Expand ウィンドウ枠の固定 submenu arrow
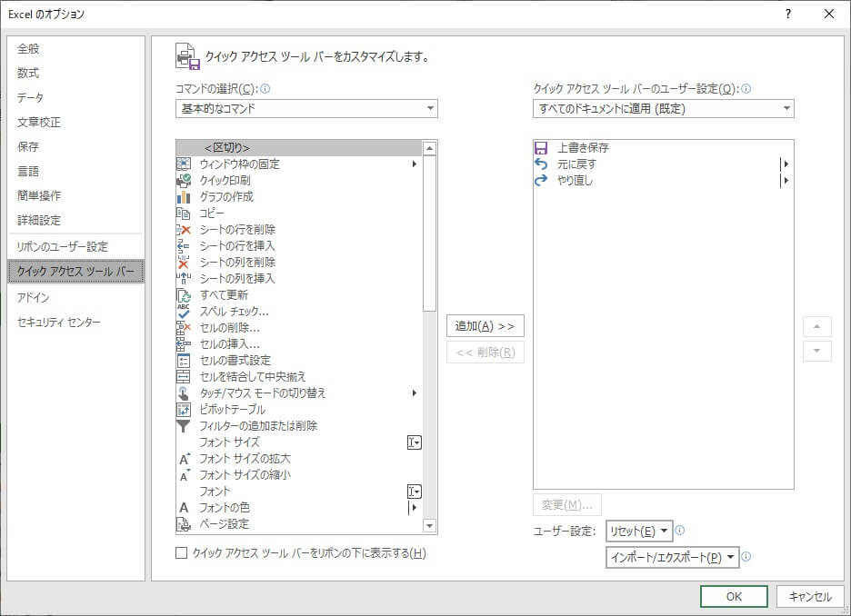Screen dimensions: 851x616 pos(414,164)
